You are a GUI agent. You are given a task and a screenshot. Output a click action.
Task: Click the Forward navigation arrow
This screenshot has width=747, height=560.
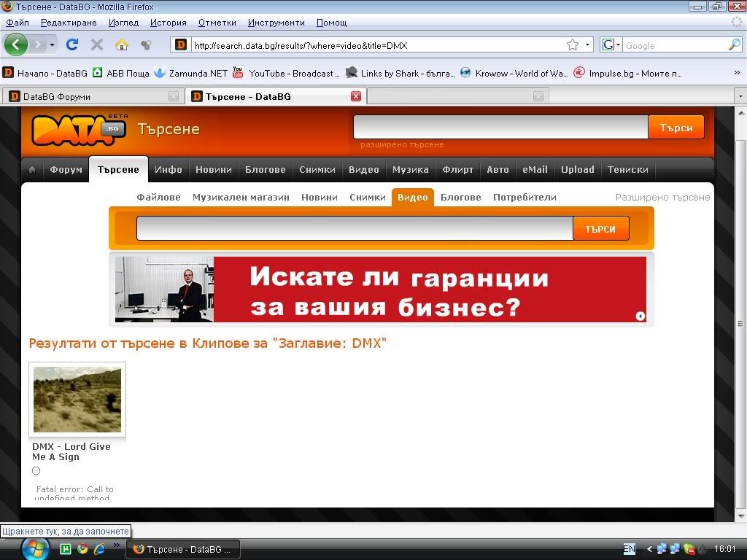[x=38, y=44]
